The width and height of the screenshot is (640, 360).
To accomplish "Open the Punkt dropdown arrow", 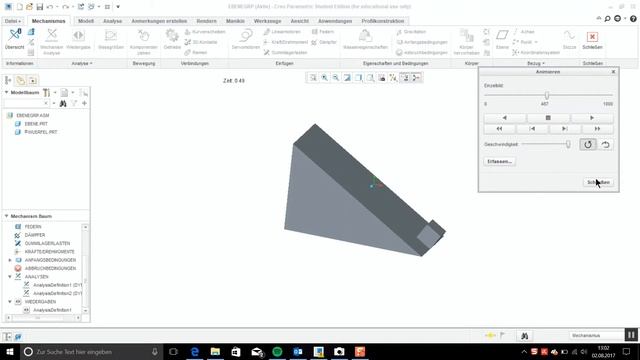I will (536, 42).
